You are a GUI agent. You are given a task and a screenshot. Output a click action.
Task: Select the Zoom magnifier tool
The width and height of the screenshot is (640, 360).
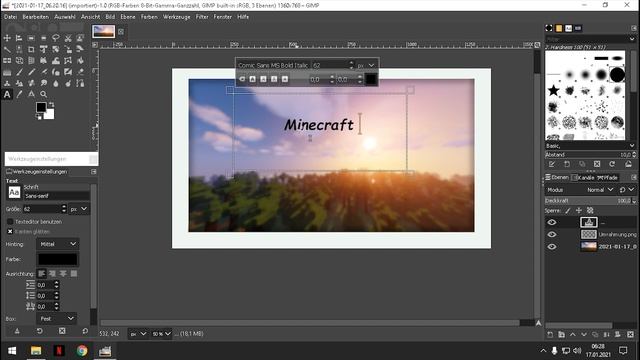point(44,95)
